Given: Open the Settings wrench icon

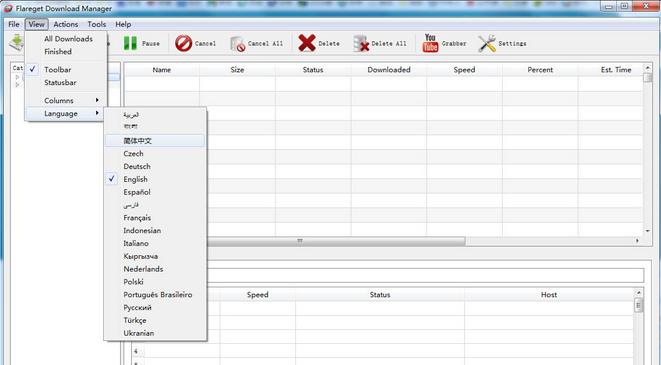Looking at the screenshot, I should [487, 43].
